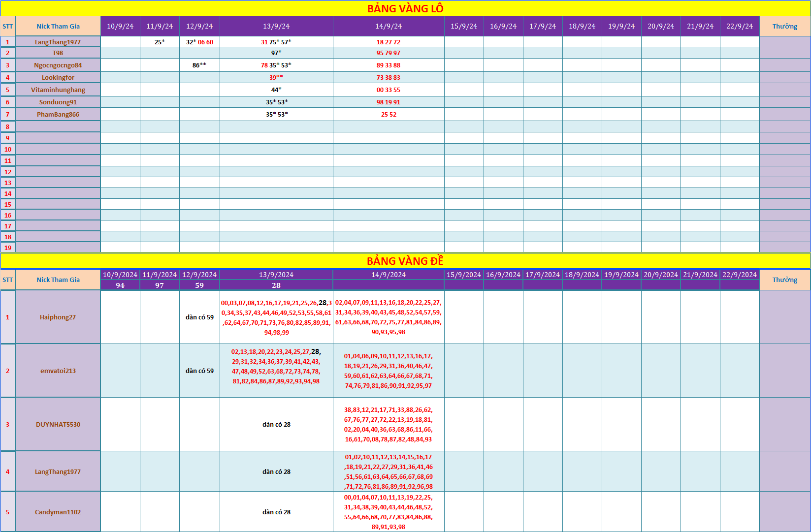Click the result cell showing 94
This screenshot has width=811, height=532.
pos(120,285)
